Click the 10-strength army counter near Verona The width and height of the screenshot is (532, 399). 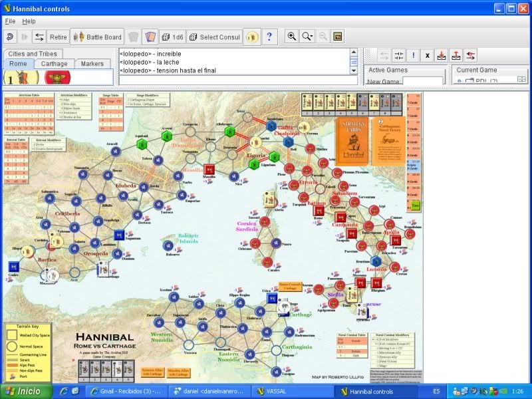304,128
